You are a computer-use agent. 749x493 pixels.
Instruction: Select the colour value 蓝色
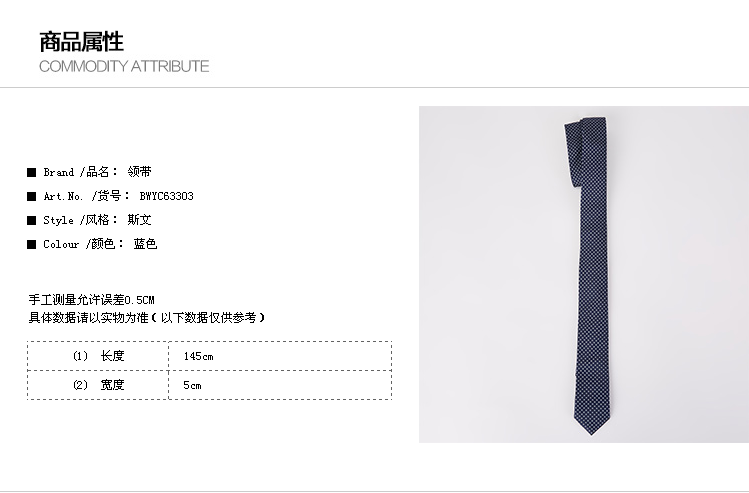pos(146,244)
